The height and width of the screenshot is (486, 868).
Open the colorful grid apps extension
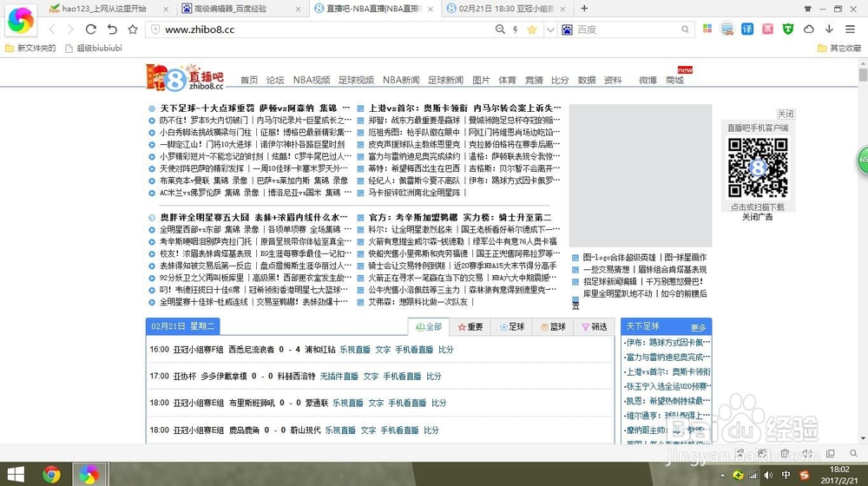tap(707, 29)
